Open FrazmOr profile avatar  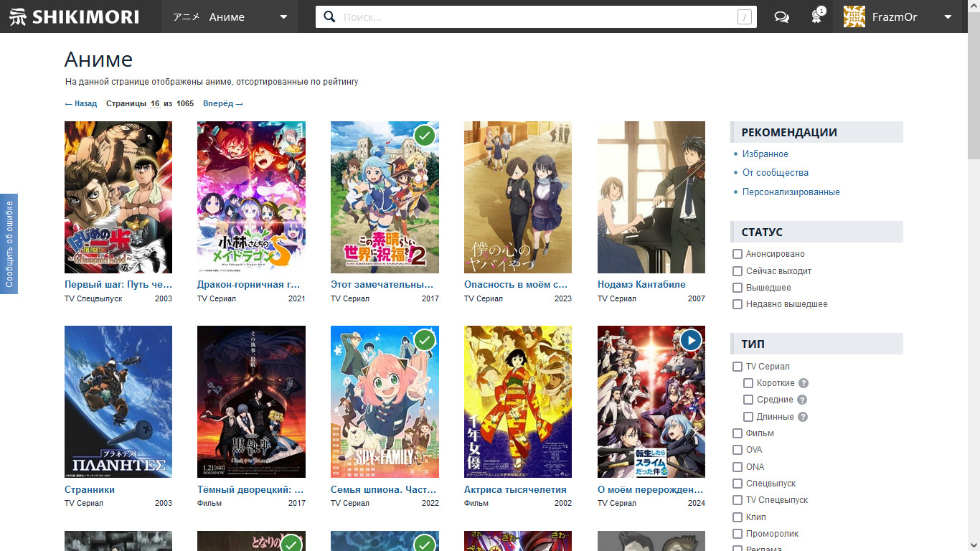(854, 17)
